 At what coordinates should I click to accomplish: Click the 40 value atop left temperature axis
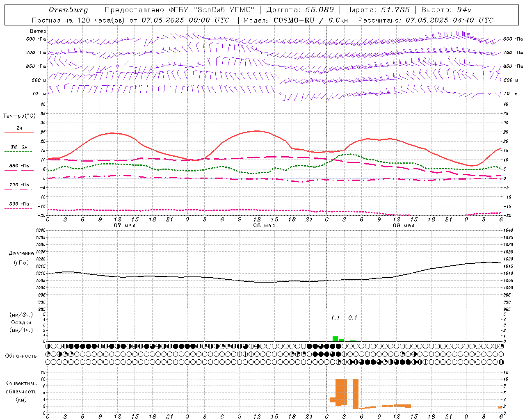point(43,105)
